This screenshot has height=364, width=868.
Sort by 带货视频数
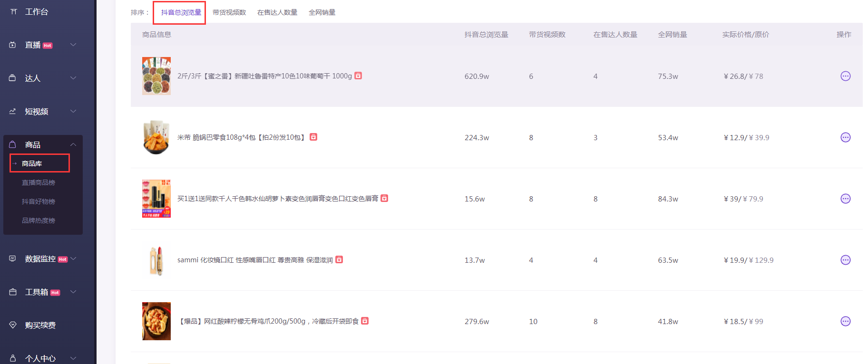(x=229, y=12)
